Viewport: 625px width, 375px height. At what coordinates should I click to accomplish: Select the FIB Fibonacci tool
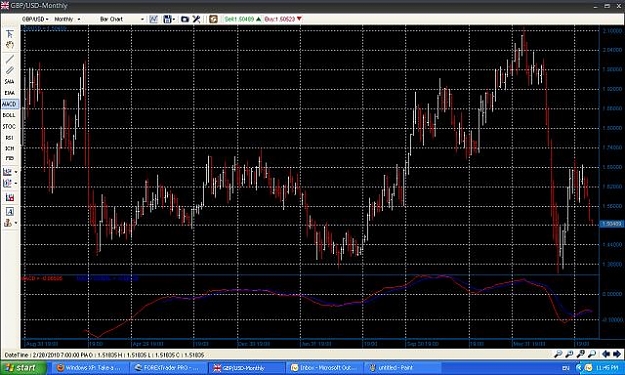tap(9, 159)
